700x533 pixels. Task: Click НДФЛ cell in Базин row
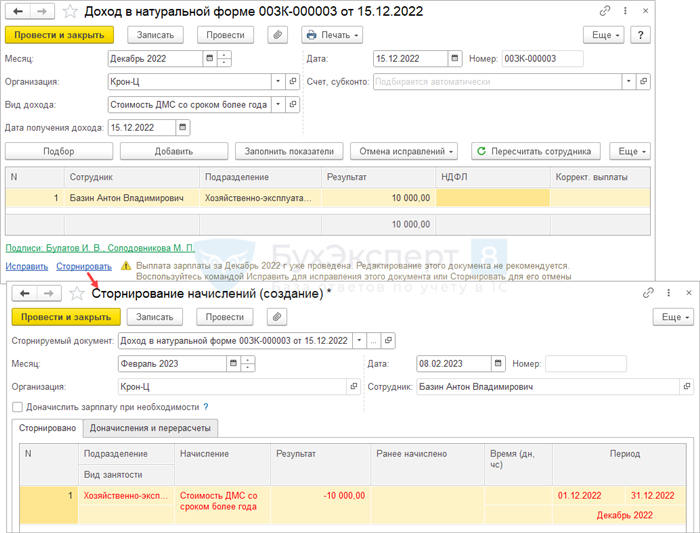click(x=493, y=198)
